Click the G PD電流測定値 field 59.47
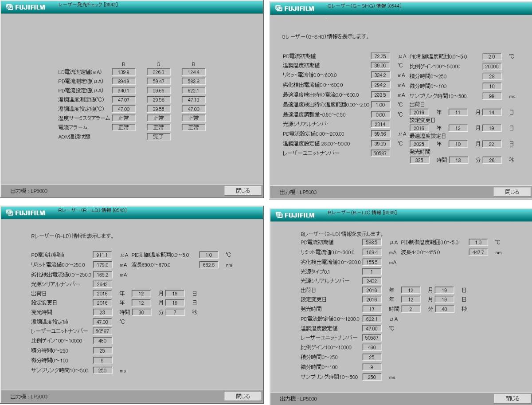 (x=158, y=81)
